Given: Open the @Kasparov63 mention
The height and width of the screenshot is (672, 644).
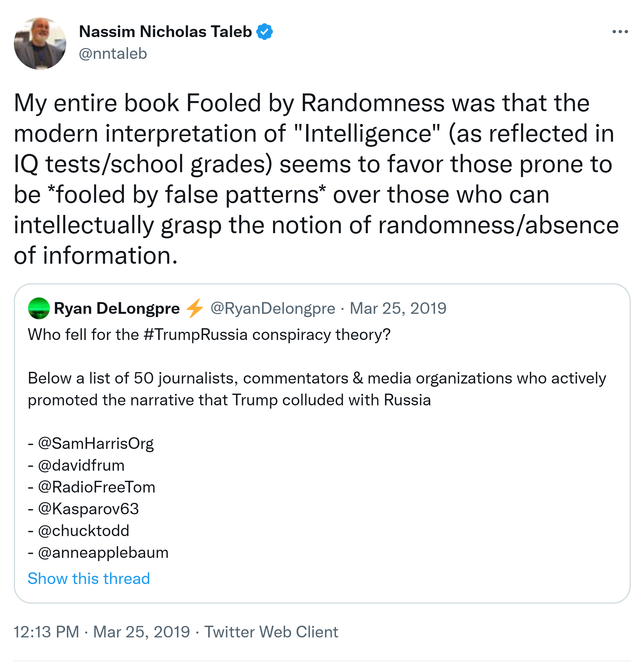Looking at the screenshot, I should tap(88, 509).
